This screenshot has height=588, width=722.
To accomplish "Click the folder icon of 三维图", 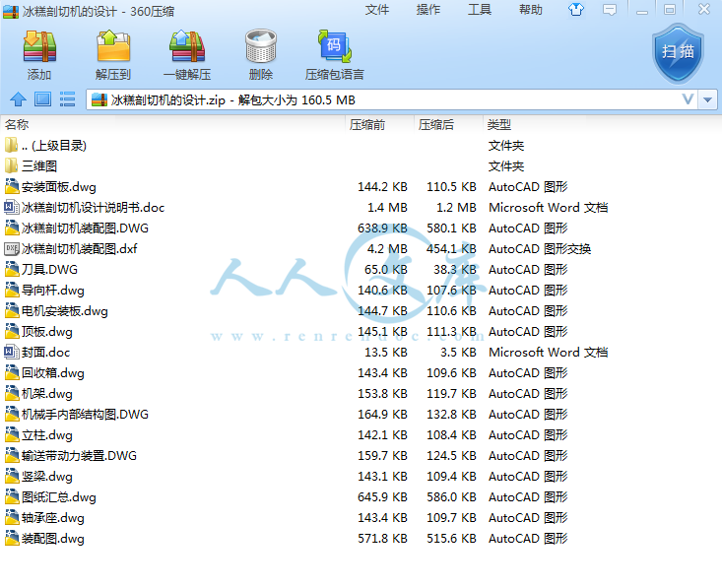I will click(11, 165).
